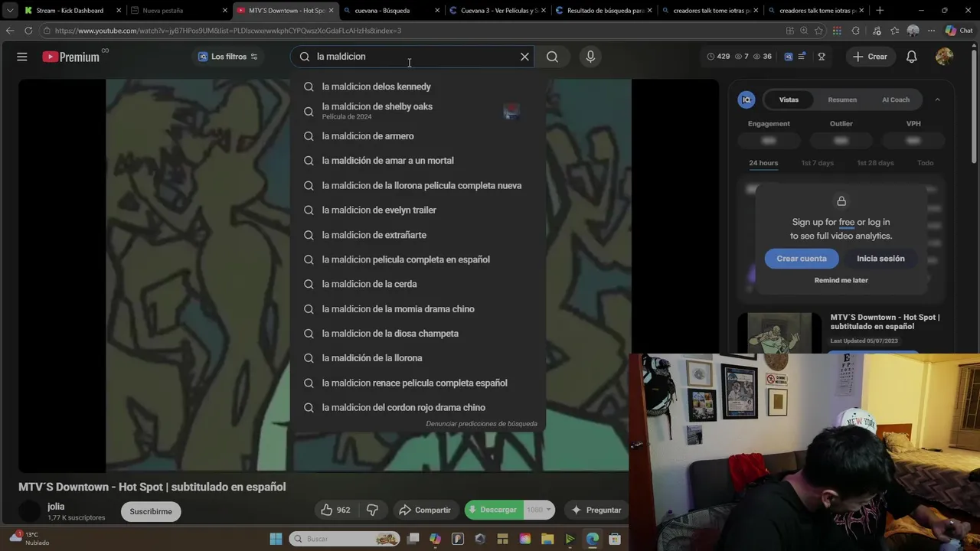Click the Crear create button

[x=871, y=57]
